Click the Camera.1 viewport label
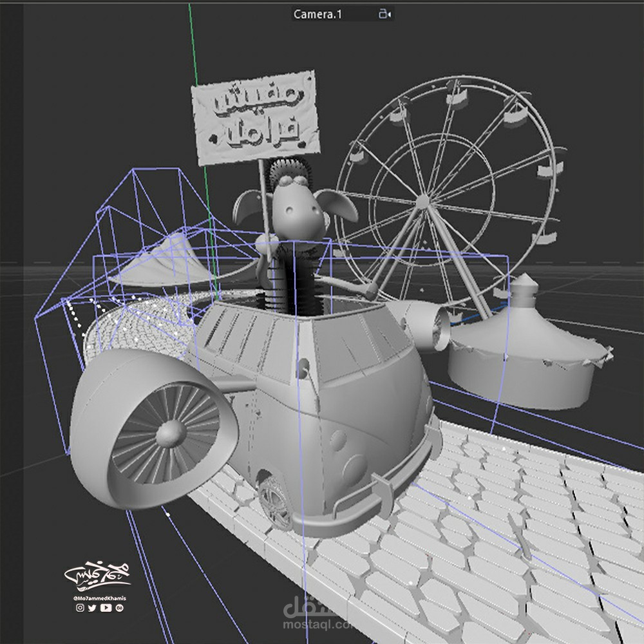The width and height of the screenshot is (644, 644). click(317, 14)
